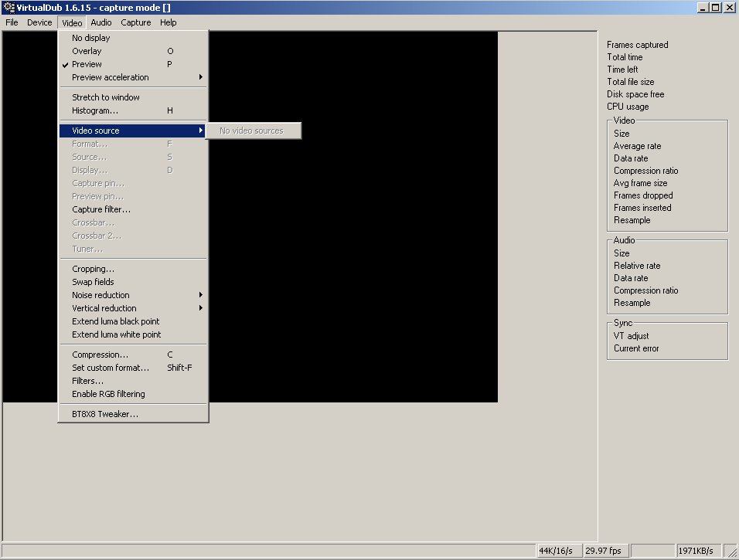Open the Audio menu

[100, 22]
